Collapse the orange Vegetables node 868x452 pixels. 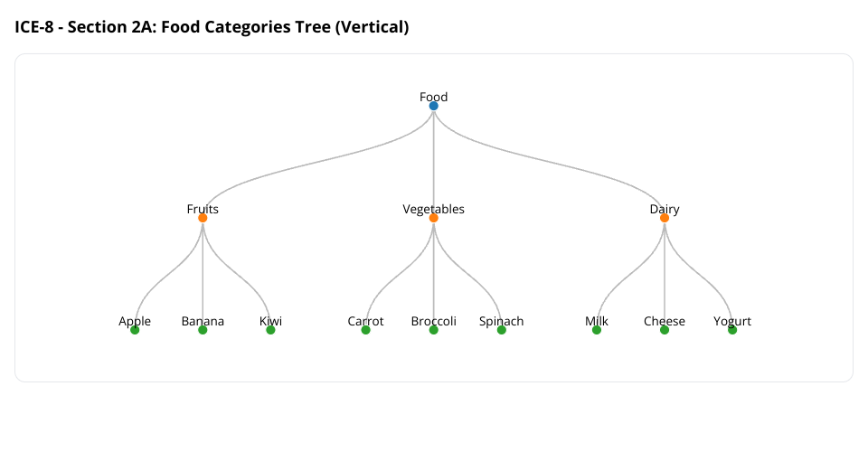click(x=434, y=218)
